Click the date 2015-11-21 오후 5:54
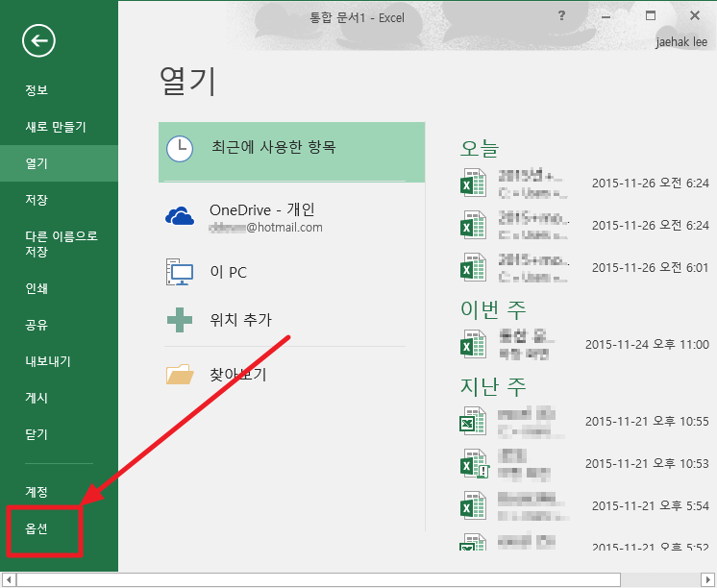The width and height of the screenshot is (717, 588). point(651,505)
